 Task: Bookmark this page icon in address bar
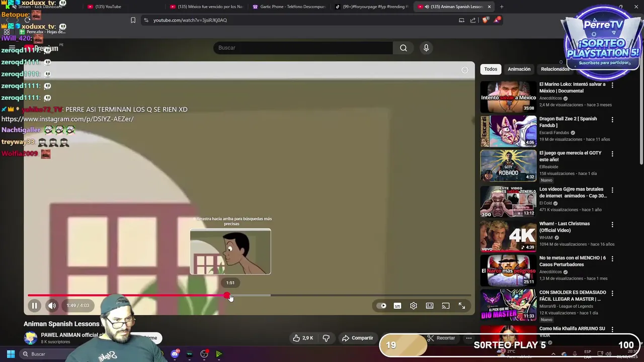pos(133,20)
